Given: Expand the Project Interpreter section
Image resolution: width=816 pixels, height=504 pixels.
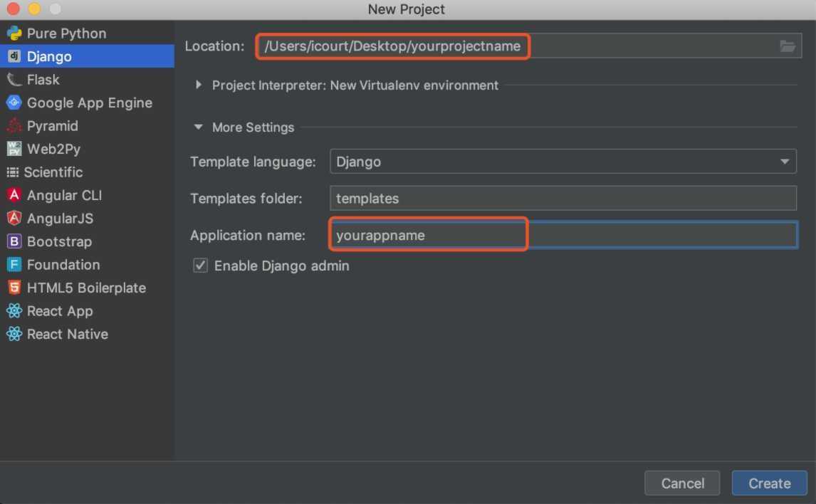Looking at the screenshot, I should pos(198,85).
